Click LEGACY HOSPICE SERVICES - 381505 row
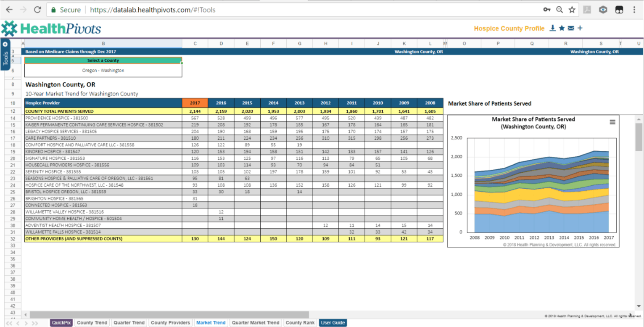The image size is (644, 327). pos(103,132)
